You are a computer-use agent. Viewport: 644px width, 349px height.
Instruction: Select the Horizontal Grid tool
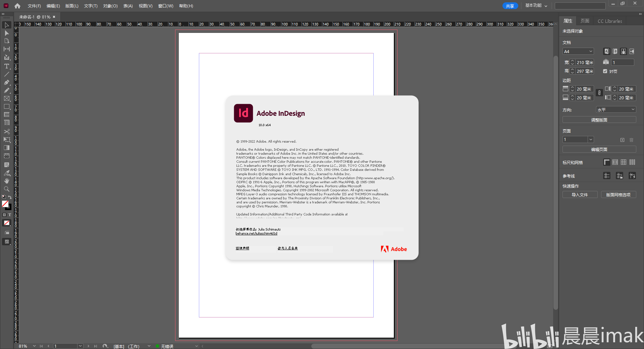[x=7, y=114]
